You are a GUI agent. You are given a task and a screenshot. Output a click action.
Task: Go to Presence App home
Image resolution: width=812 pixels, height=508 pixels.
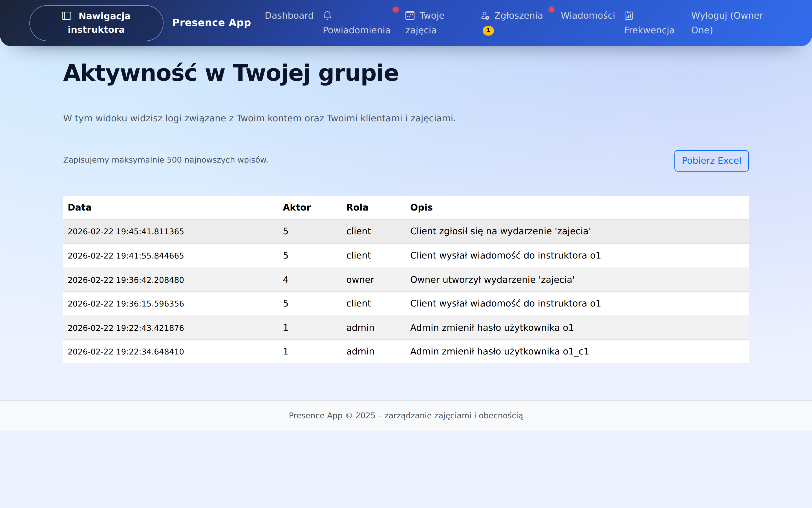211,23
